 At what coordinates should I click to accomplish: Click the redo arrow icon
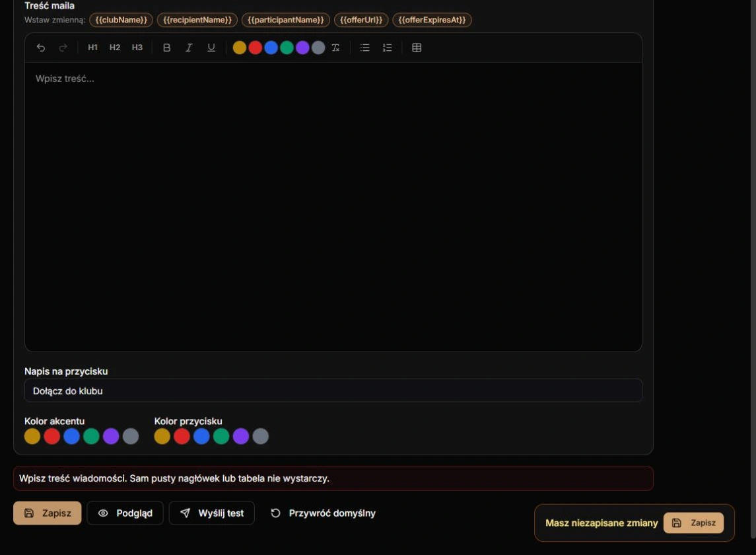point(63,48)
